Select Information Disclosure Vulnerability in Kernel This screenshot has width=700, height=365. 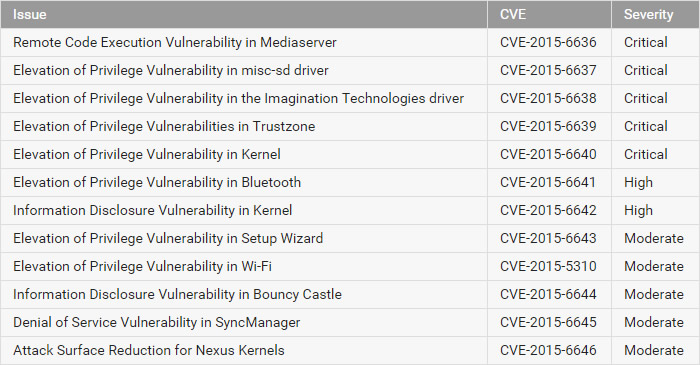(153, 210)
